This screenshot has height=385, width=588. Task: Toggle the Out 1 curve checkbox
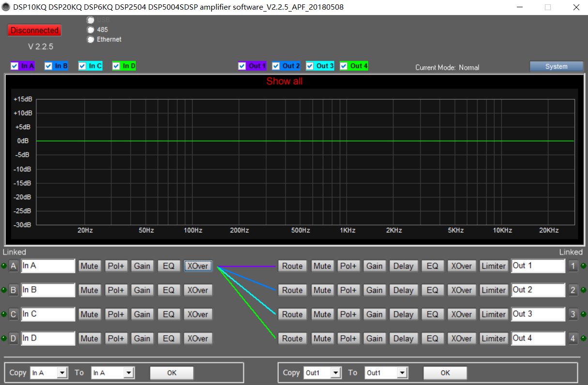click(242, 66)
